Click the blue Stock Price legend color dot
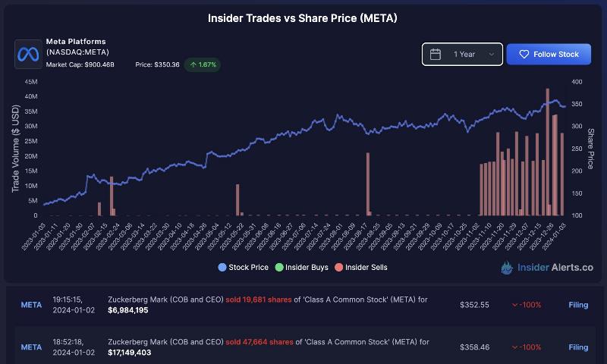The height and width of the screenshot is (364, 607). click(x=222, y=268)
